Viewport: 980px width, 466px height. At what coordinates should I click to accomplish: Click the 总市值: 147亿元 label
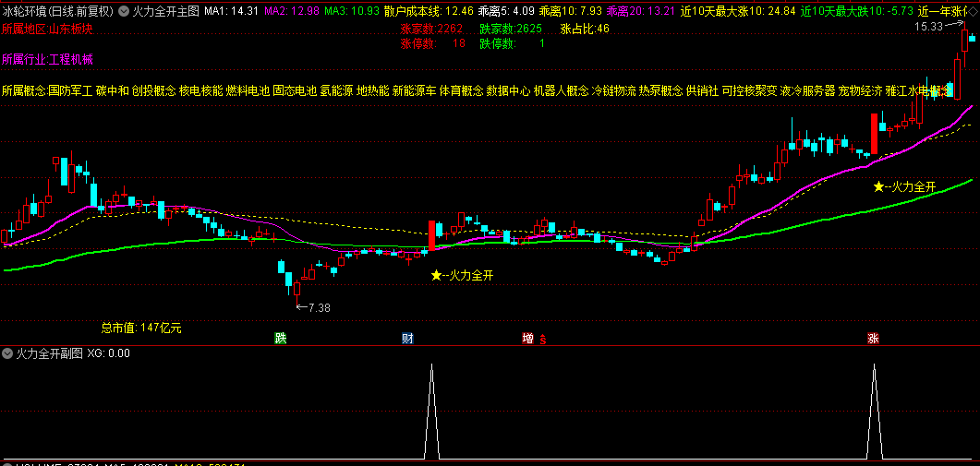click(141, 328)
